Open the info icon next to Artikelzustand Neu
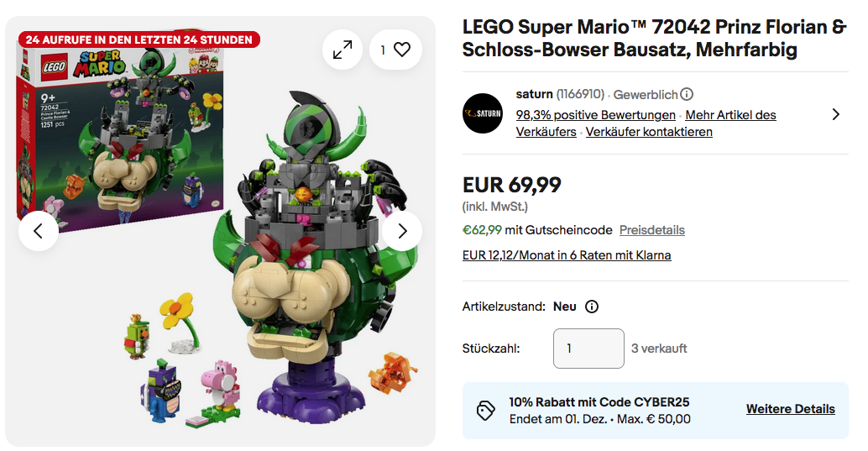 592,307
